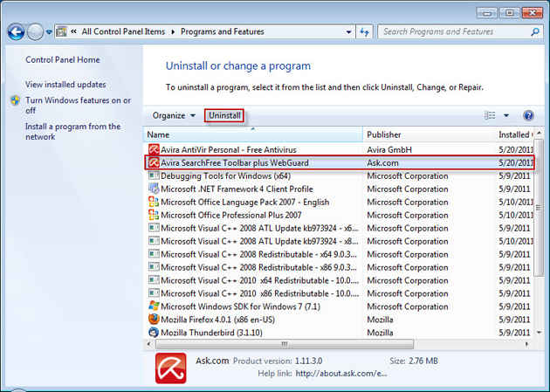Select Avira SearchFree Toolbar plus WebGuard
The height and width of the screenshot is (392, 550).
click(234, 163)
